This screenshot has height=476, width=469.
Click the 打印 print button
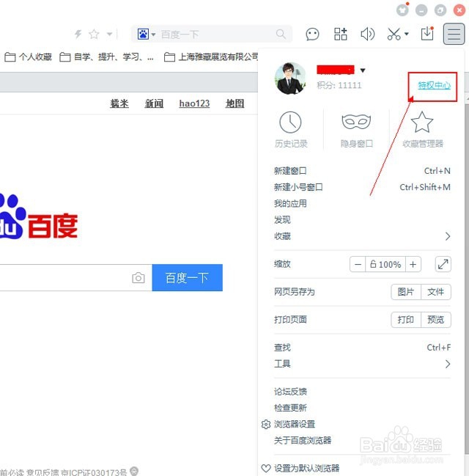406,320
